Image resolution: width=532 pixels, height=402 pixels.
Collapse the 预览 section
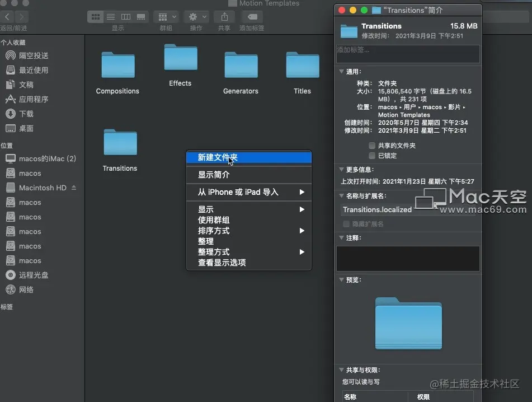(x=341, y=280)
